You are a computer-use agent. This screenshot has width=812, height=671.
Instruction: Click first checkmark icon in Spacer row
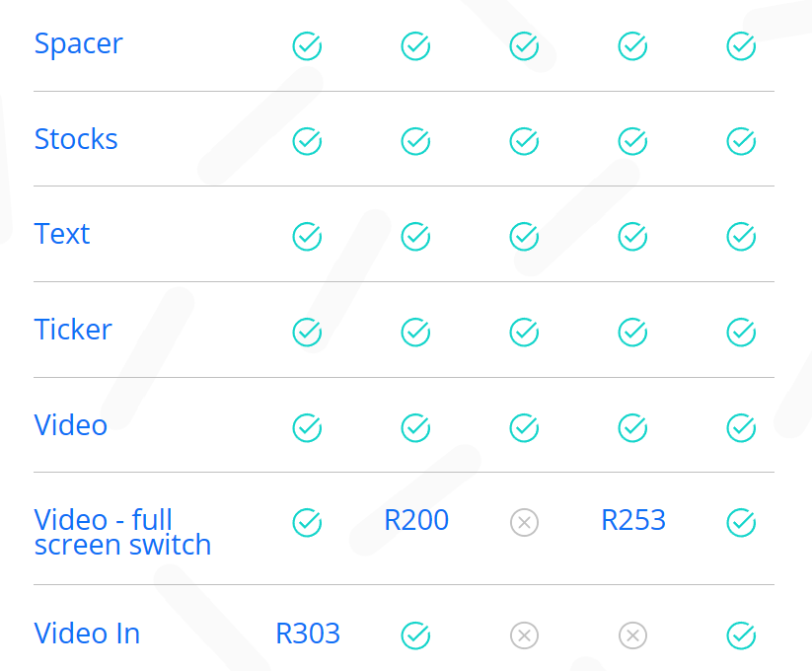click(x=307, y=45)
